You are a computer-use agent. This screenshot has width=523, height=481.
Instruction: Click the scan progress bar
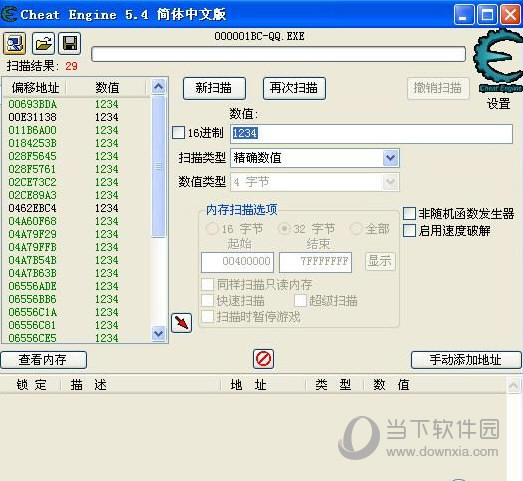tap(278, 54)
